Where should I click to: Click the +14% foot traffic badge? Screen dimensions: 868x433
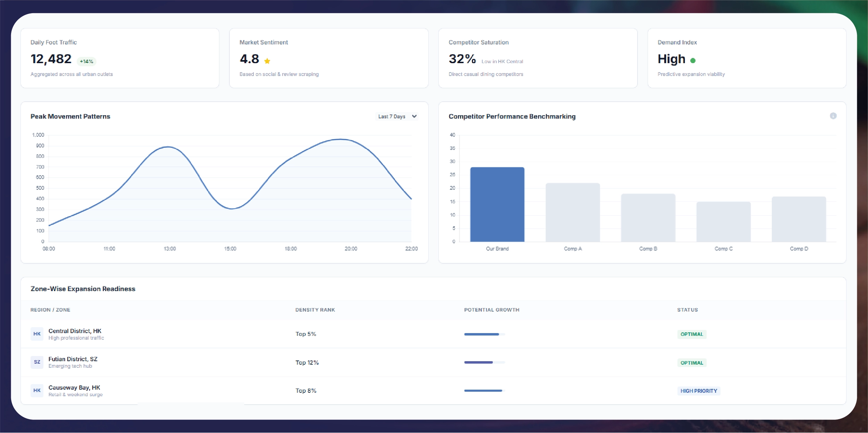pyautogui.click(x=86, y=61)
